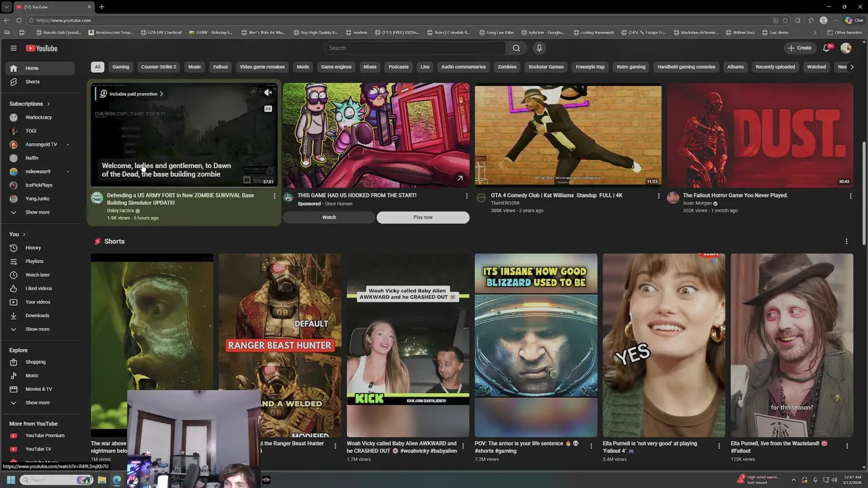Viewport: 868px width, 488px height.
Task: Select the Podcasts filter chip
Action: 399,67
